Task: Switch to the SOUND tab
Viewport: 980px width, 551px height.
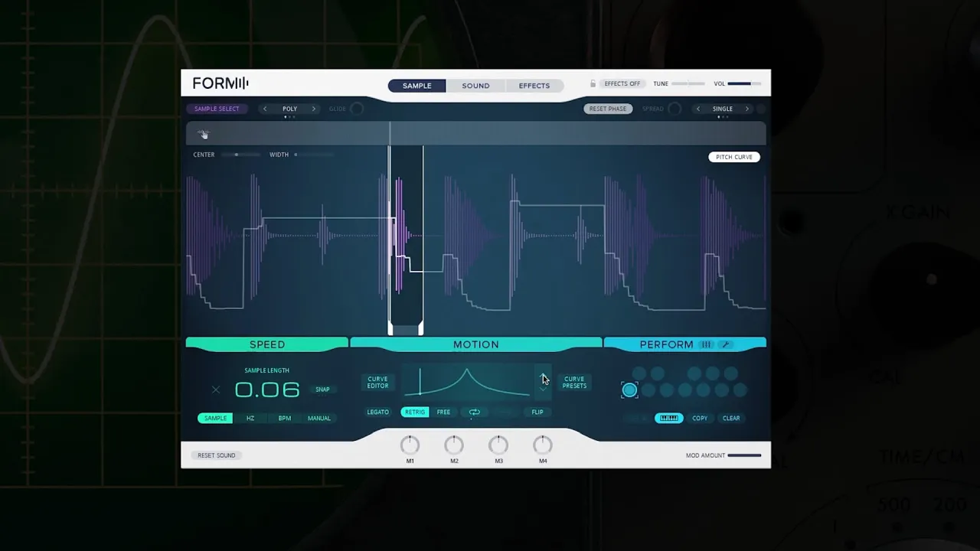Action: coord(475,86)
